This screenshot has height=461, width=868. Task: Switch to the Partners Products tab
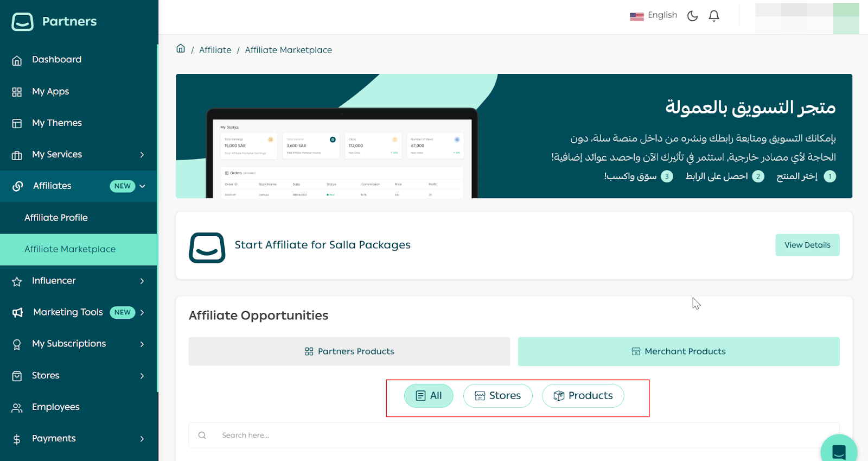(x=349, y=351)
